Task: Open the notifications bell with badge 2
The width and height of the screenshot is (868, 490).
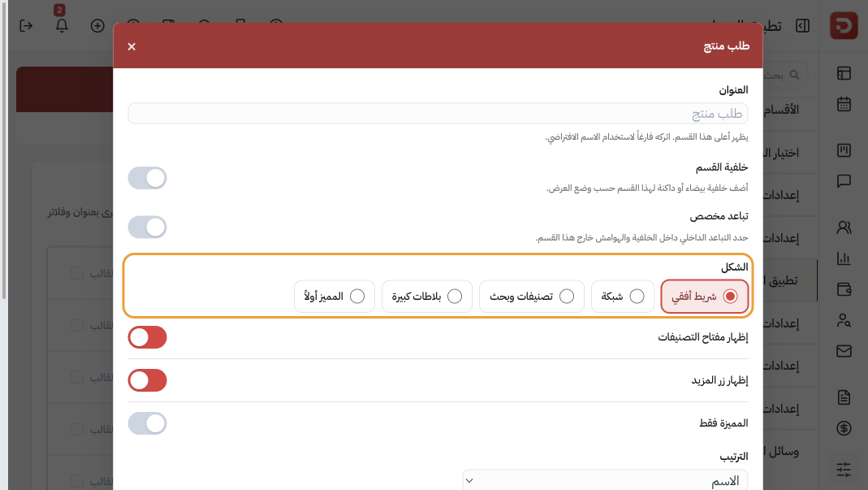Action: click(62, 25)
